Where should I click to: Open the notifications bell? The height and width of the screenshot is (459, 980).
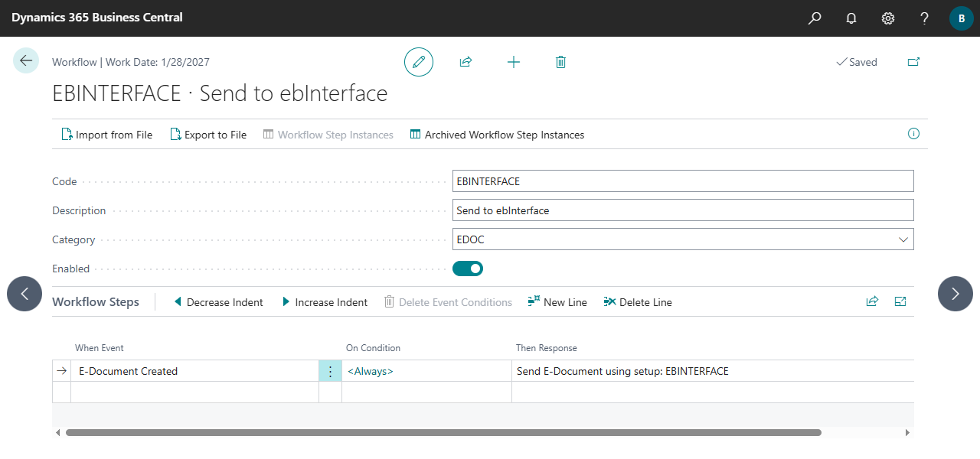[851, 18]
